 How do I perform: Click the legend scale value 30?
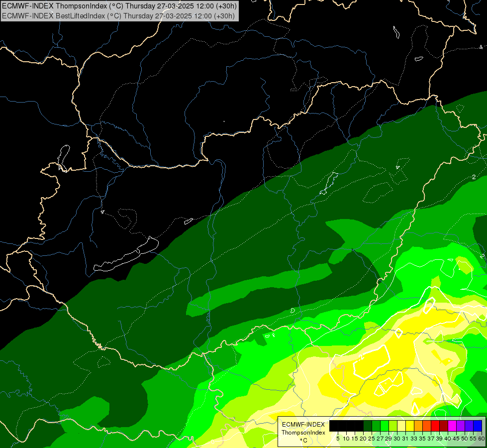[x=397, y=439]
